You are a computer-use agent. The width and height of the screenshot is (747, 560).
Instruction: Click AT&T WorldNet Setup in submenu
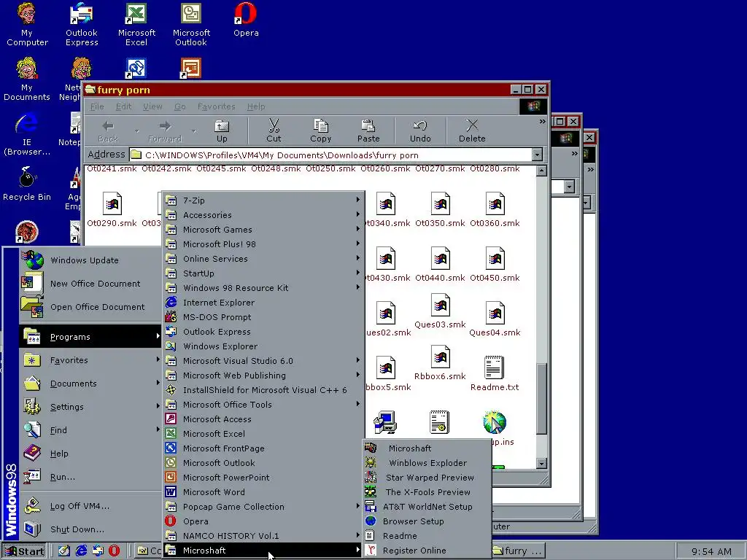coord(427,507)
